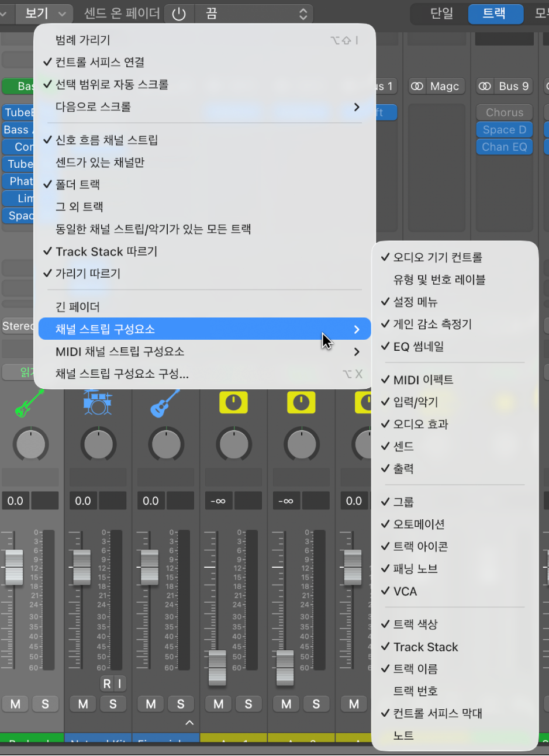549x756 pixels.
Task: Click the pan knob on bass channel
Action: [31, 444]
